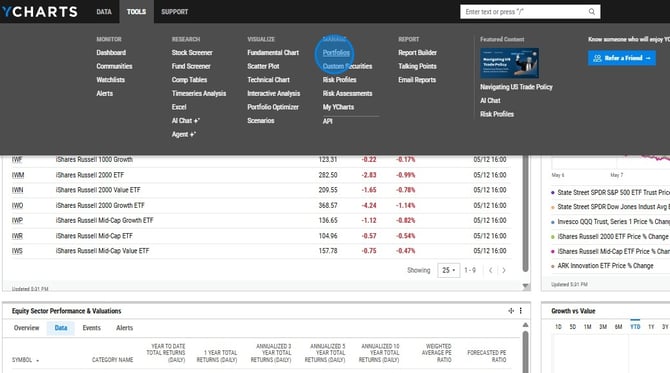This screenshot has height=373, width=670.
Task: Click the Navigating US Trade Policy thumbnail
Action: 509,63
